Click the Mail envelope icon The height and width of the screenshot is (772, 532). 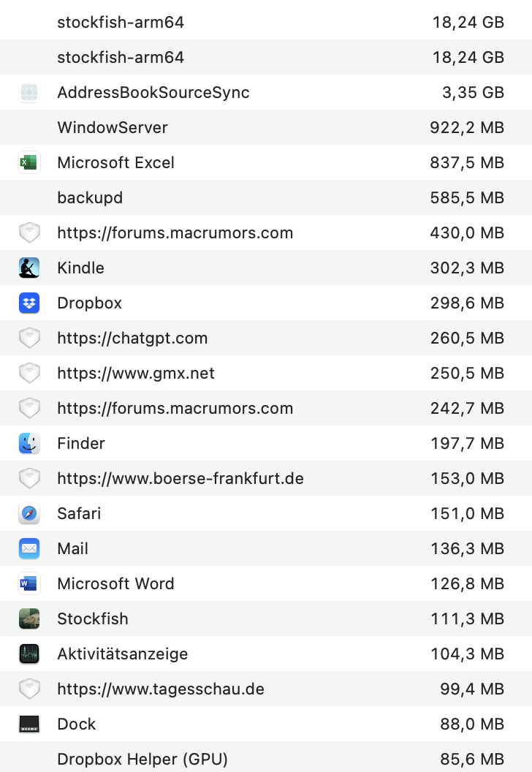click(29, 548)
